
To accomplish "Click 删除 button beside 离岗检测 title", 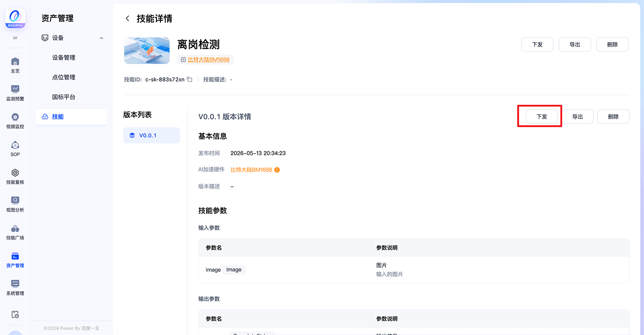I will [612, 44].
